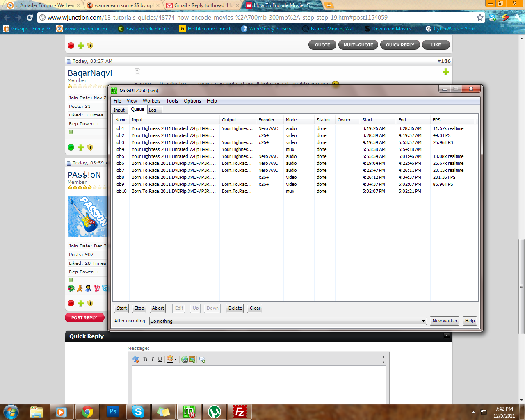Click the Bold formatting icon
The width and height of the screenshot is (525, 420).
pos(145,359)
